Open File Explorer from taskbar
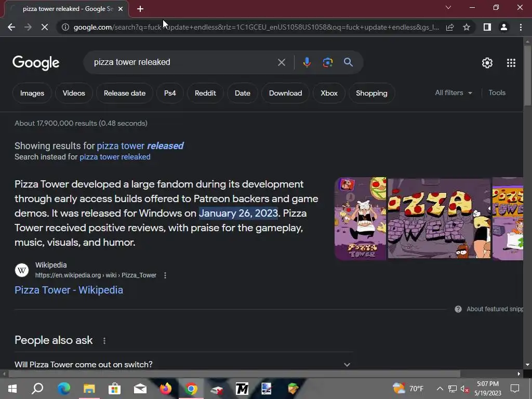The width and height of the screenshot is (532, 399). [89, 389]
